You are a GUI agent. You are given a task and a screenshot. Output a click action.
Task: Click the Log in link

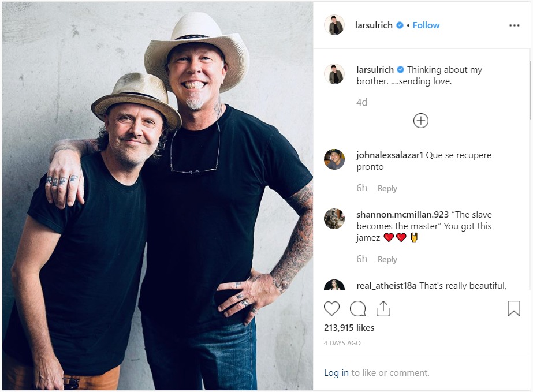coord(336,373)
